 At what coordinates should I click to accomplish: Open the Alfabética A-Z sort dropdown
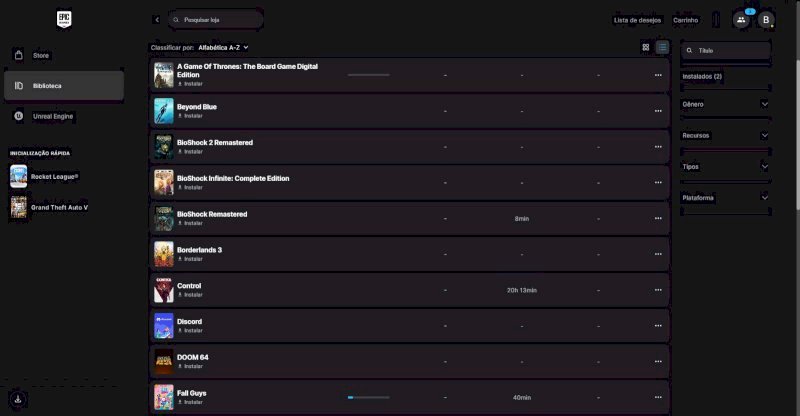[223, 47]
